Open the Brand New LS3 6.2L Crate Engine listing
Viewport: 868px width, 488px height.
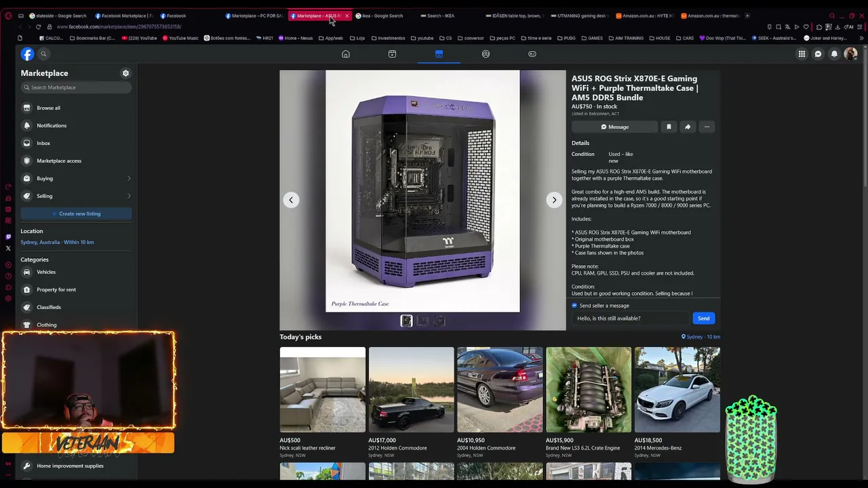(x=589, y=403)
